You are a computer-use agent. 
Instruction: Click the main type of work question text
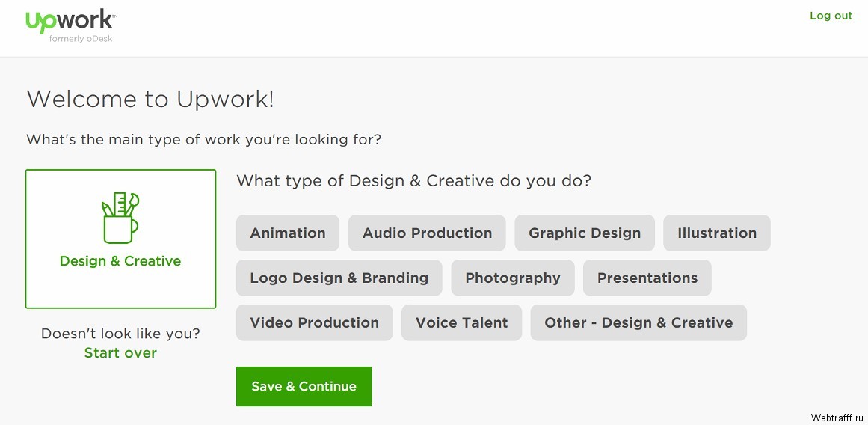point(203,139)
